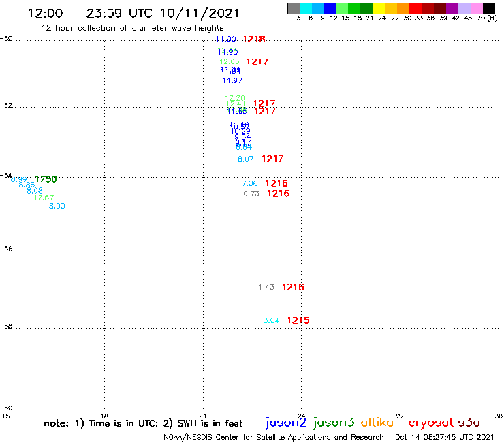Select the orange 'altika' satellite label
Viewport: 504px width, 443px height.
377,422
